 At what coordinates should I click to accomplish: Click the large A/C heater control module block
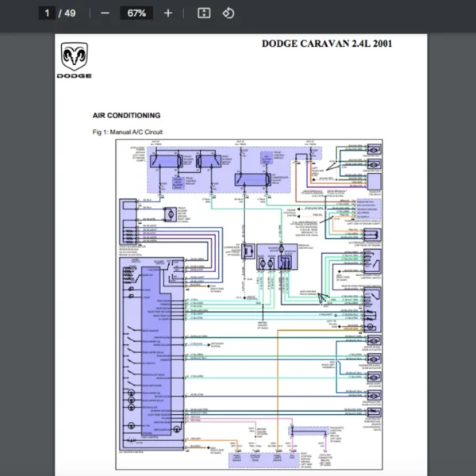153,353
